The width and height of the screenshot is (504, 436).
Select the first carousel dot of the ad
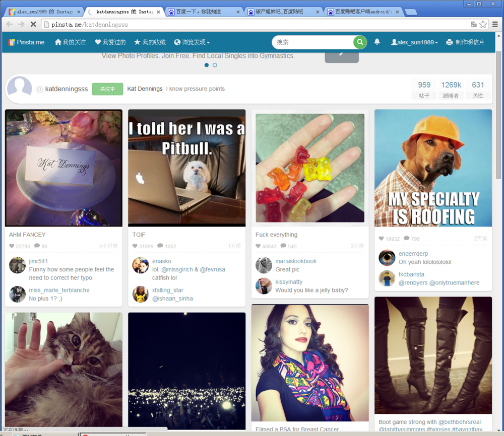(x=206, y=65)
